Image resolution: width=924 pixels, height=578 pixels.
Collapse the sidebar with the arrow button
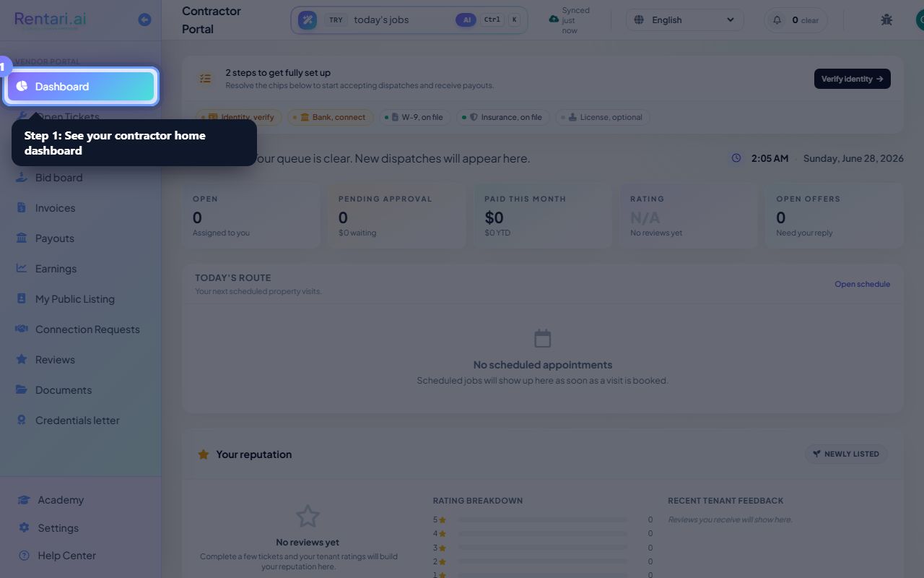coord(144,20)
